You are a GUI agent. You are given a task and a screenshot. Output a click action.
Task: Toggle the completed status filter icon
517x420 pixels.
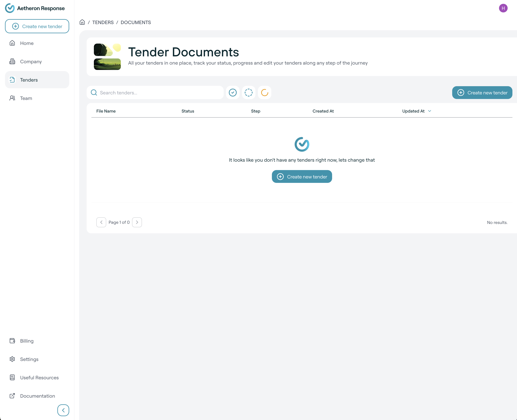click(233, 93)
